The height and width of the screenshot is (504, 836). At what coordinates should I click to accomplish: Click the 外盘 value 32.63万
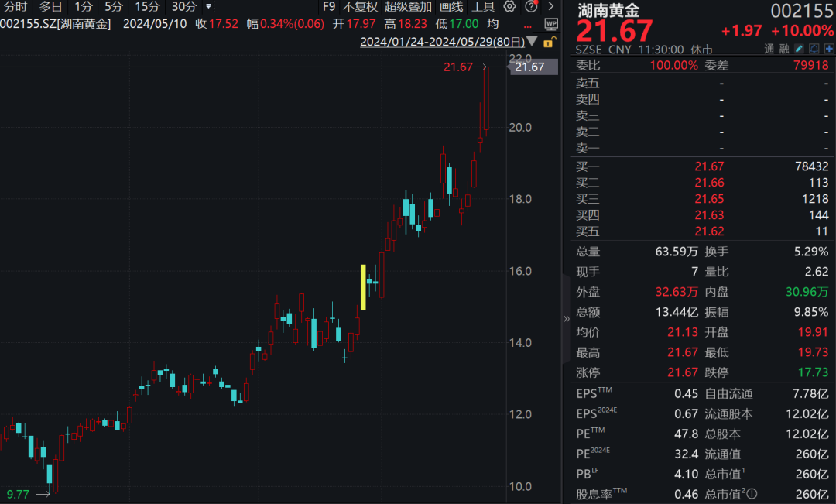pyautogui.click(x=677, y=293)
